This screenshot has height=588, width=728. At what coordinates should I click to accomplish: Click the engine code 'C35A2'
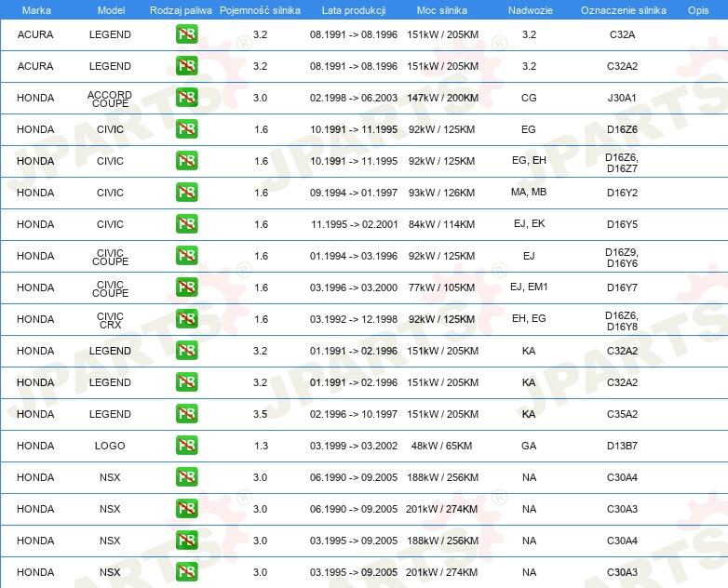tap(622, 414)
